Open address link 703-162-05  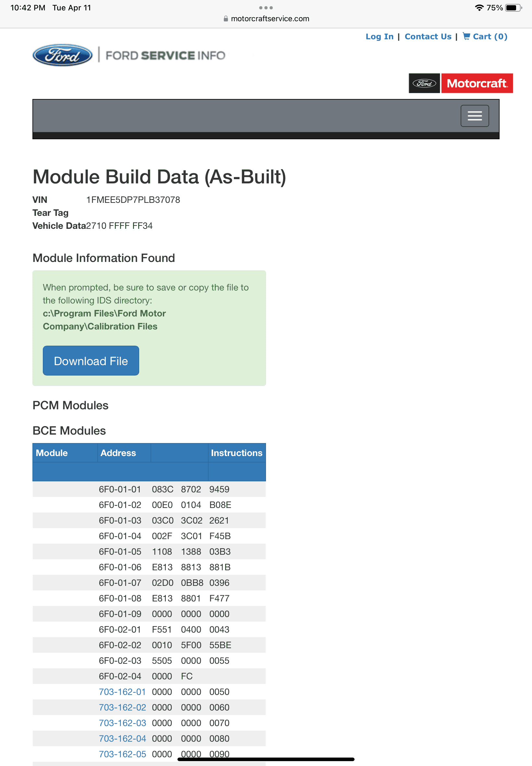coord(122,754)
